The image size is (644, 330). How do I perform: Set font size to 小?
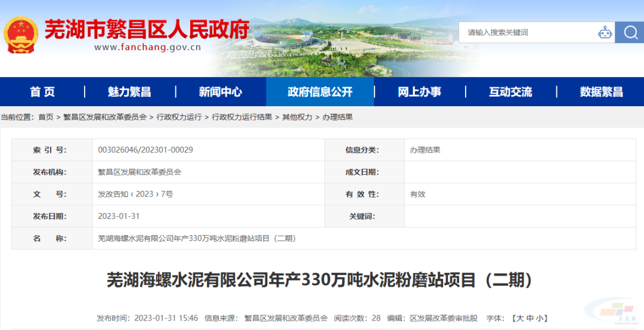540,318
